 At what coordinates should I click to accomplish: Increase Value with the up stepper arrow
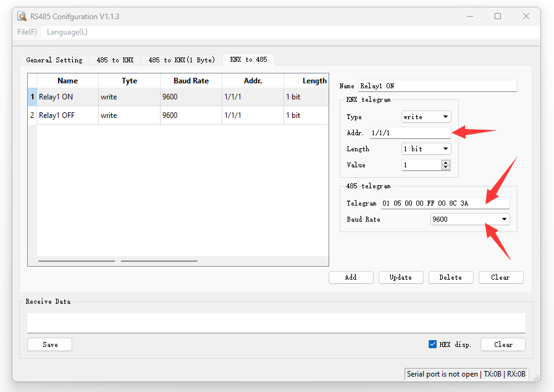click(x=446, y=162)
